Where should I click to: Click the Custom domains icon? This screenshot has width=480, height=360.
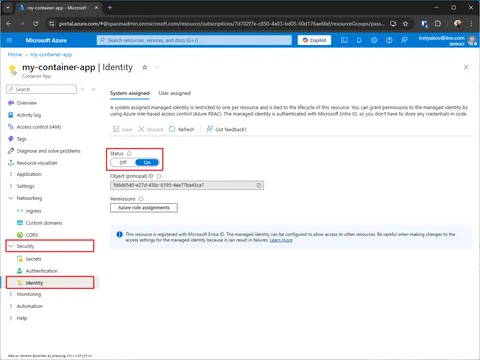click(20, 223)
